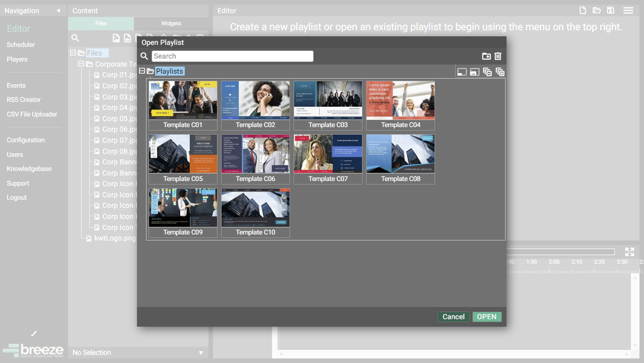
Task: Collapse the Files root tree node
Action: pos(73,53)
